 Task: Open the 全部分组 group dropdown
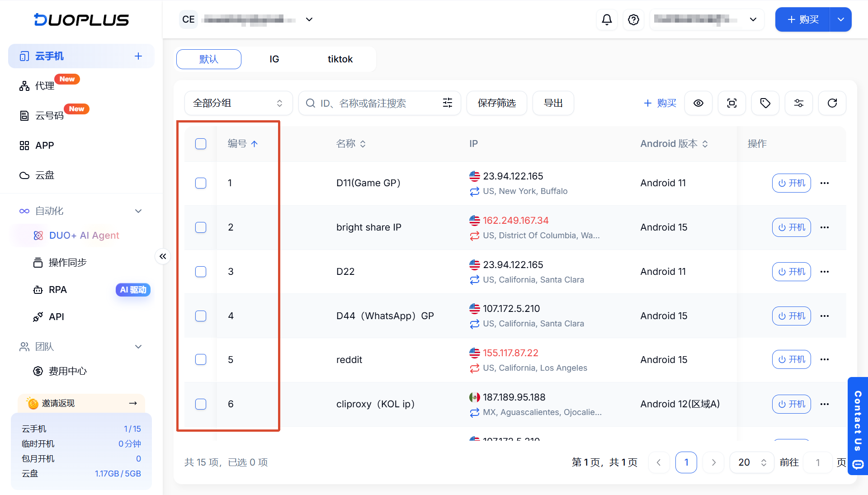tap(238, 103)
